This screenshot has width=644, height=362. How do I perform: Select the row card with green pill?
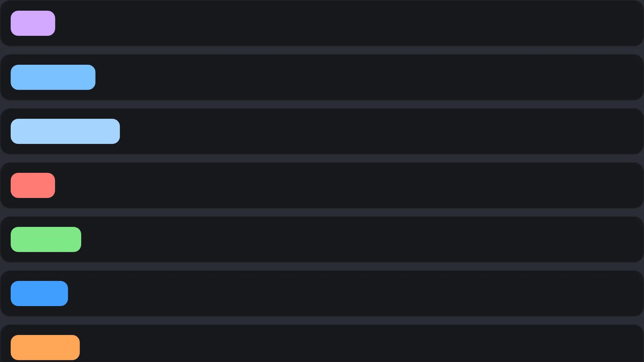coord(322,239)
